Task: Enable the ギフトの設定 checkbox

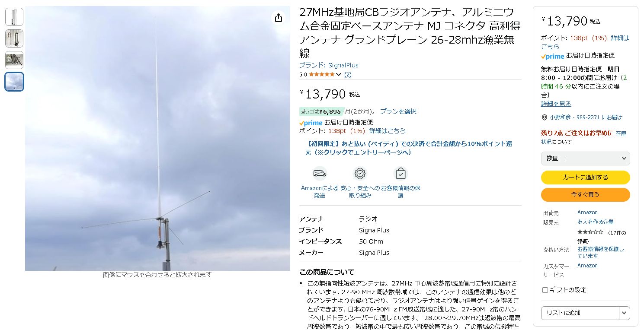Action: 545,290
